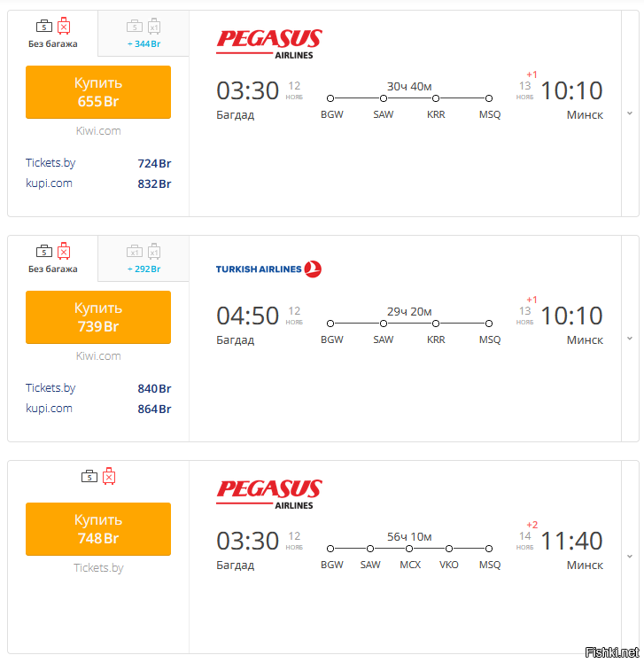Click the SAW stopover dot on 30ч 40м route
This screenshot has height=663, width=644.
pos(384,98)
